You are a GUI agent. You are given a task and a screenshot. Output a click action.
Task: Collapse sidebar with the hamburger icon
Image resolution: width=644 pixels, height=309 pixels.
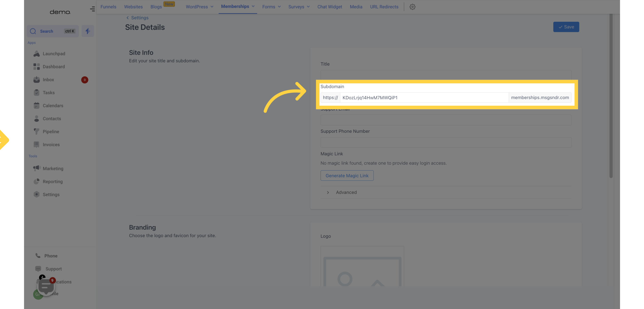92,9
